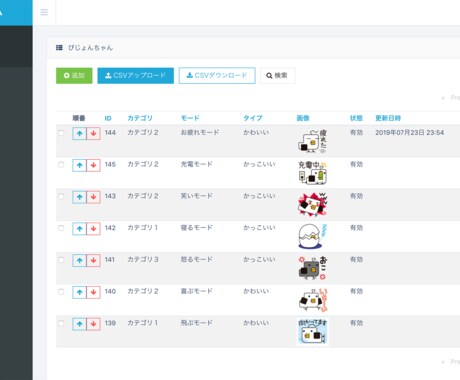This screenshot has width=460, height=380.
Task: Sort by the 画像 column header
Action: pyautogui.click(x=303, y=118)
